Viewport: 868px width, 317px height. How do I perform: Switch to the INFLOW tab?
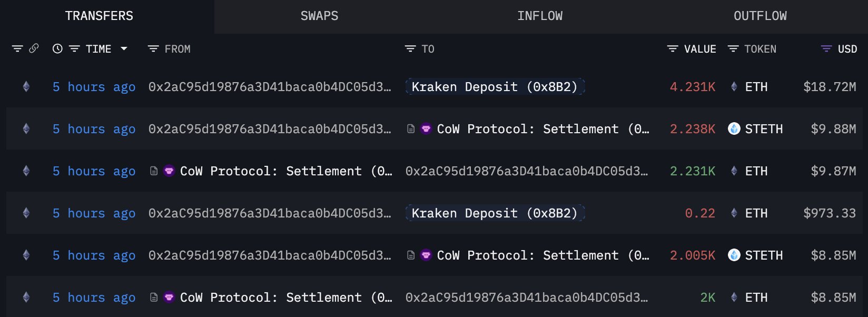pyautogui.click(x=540, y=16)
